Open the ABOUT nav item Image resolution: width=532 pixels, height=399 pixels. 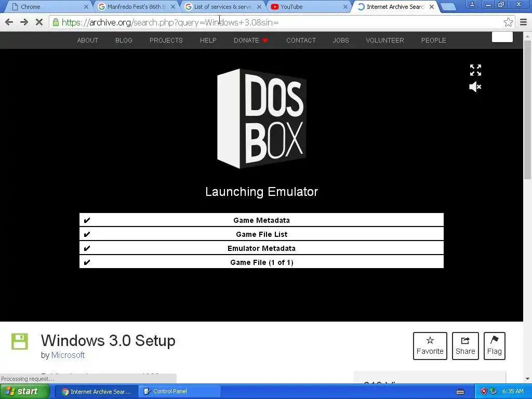[87, 41]
